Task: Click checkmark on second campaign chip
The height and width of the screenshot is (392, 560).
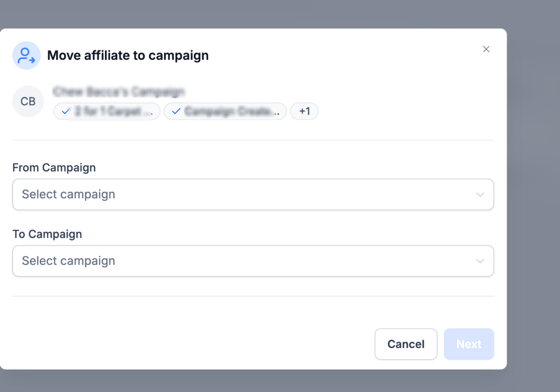Action: (176, 111)
